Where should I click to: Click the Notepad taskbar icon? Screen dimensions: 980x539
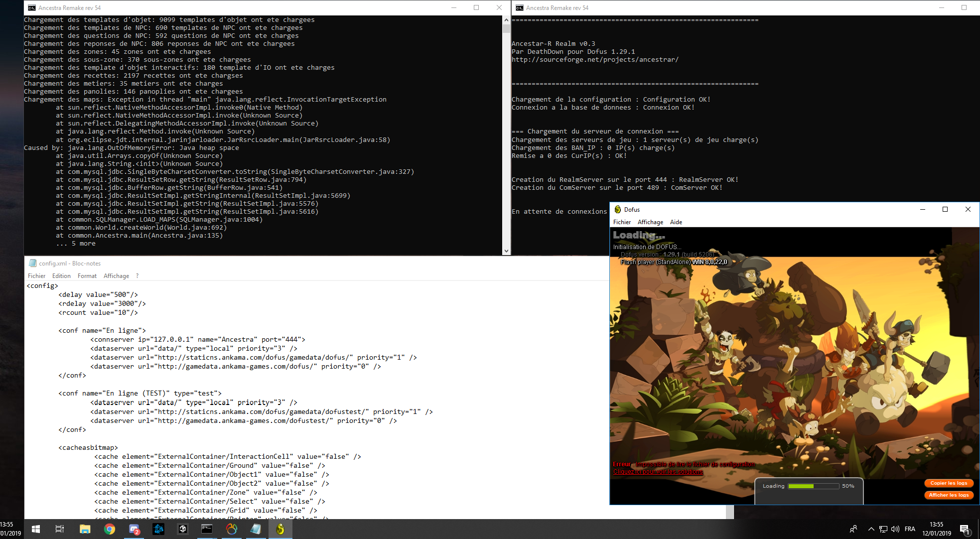click(x=256, y=529)
